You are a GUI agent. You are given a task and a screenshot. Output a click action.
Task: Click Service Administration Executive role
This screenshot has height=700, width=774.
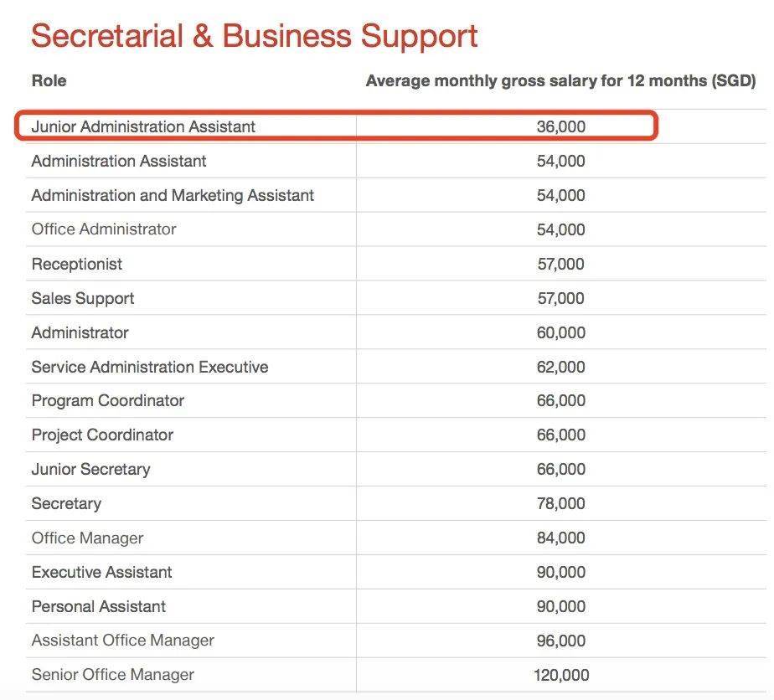click(150, 367)
